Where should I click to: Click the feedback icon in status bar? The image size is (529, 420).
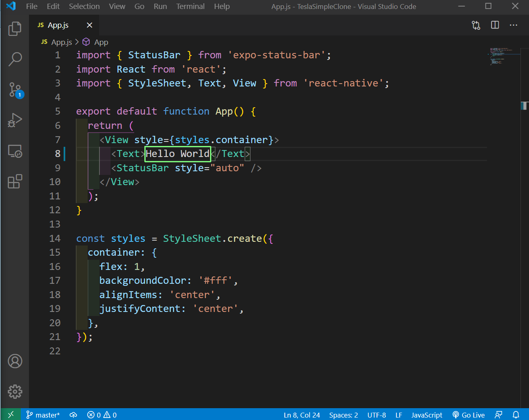point(498,415)
